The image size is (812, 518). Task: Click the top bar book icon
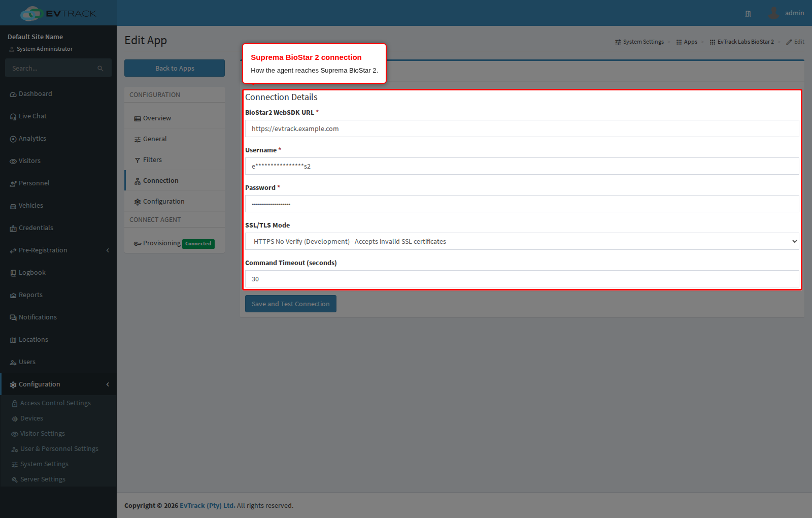(748, 14)
